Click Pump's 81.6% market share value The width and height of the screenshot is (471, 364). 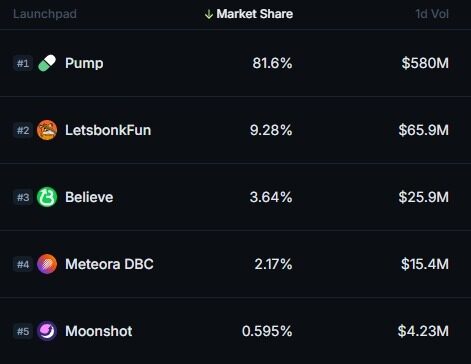click(272, 63)
